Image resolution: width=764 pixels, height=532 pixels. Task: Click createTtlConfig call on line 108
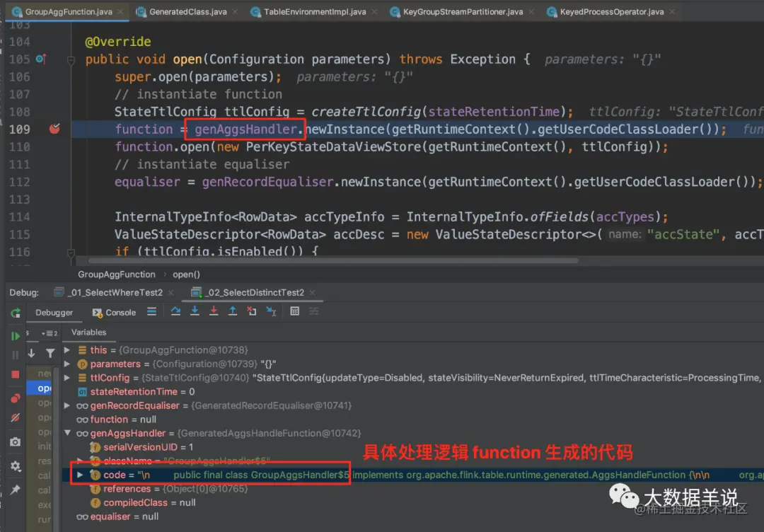click(x=366, y=112)
